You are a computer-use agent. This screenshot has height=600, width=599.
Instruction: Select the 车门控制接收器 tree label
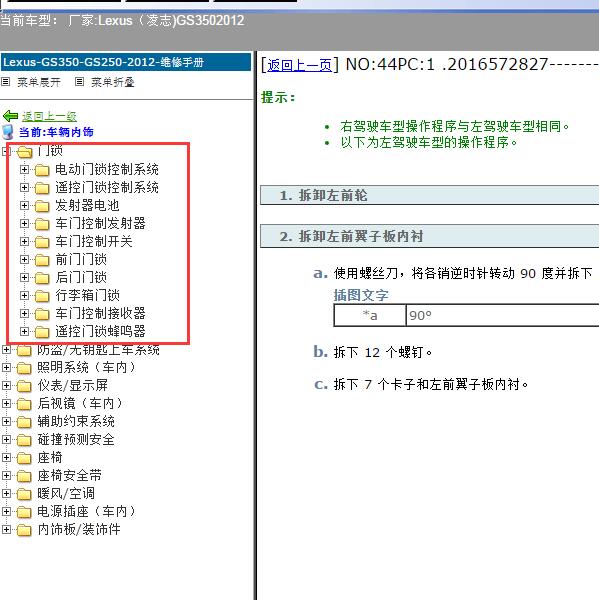[100, 313]
